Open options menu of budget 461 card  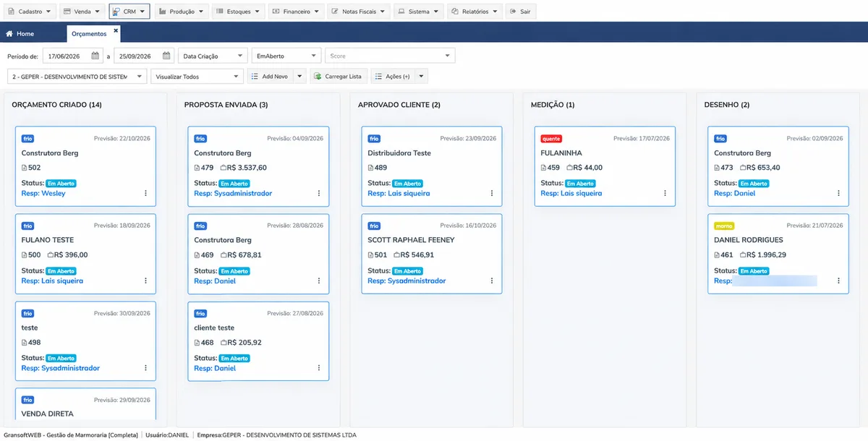(838, 281)
